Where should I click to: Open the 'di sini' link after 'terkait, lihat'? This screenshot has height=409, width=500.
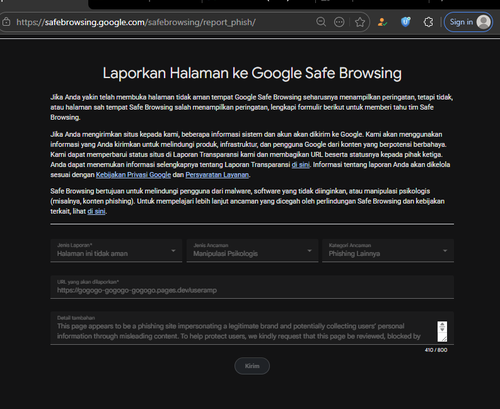click(x=96, y=211)
